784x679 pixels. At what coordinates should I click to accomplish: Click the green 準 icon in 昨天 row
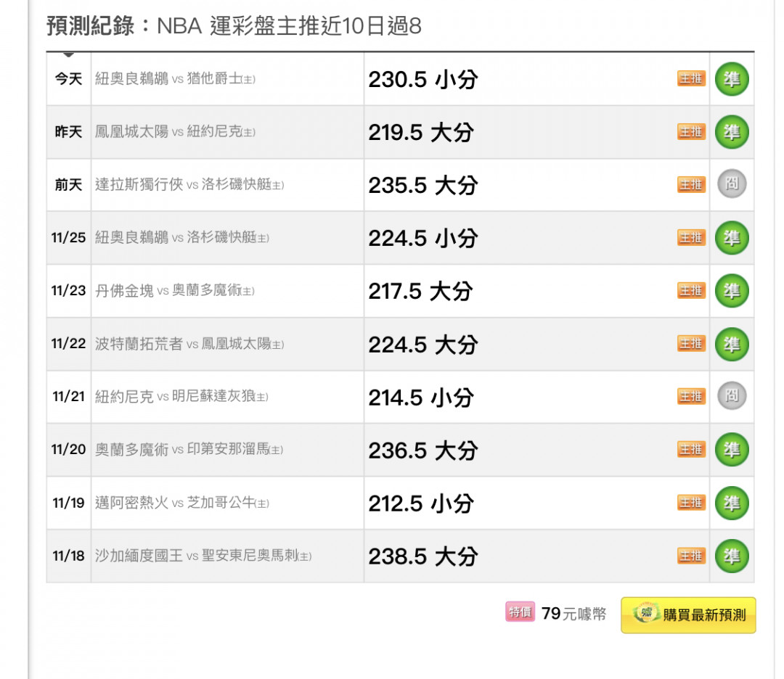pyautogui.click(x=732, y=132)
